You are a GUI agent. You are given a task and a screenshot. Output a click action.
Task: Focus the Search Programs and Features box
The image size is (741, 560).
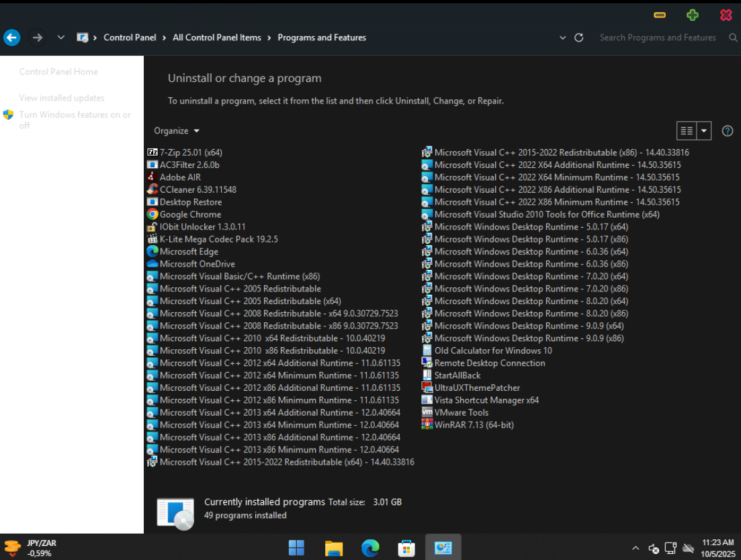point(657,38)
